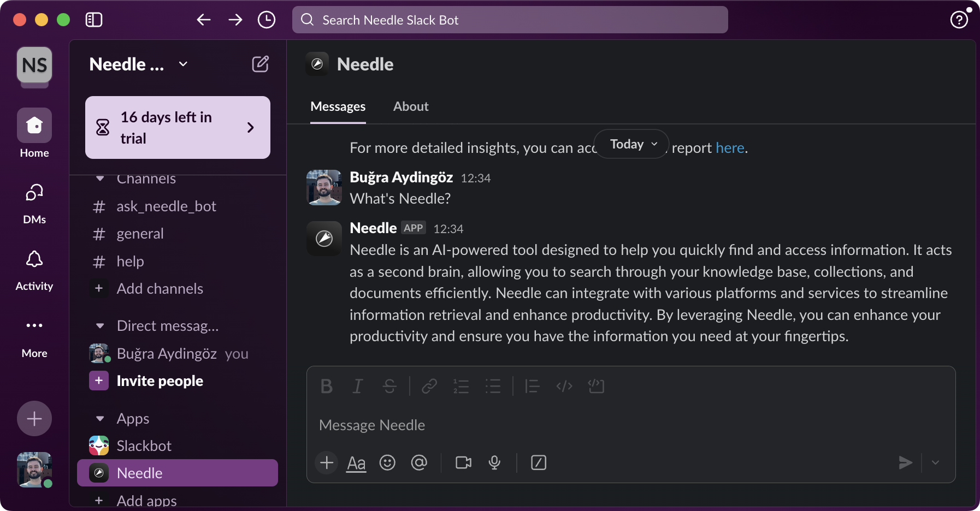Collapse the Direct messages section
The width and height of the screenshot is (980, 511).
pyautogui.click(x=100, y=326)
